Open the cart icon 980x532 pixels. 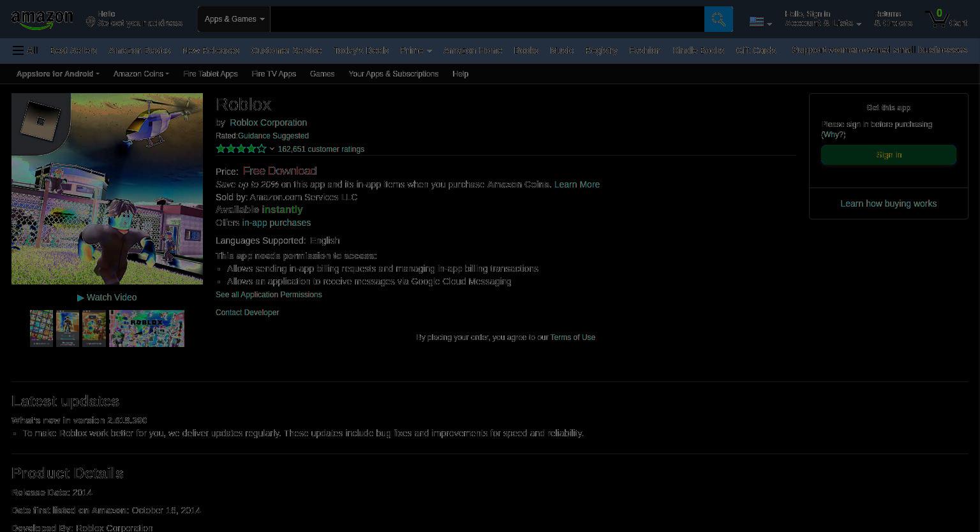point(947,18)
